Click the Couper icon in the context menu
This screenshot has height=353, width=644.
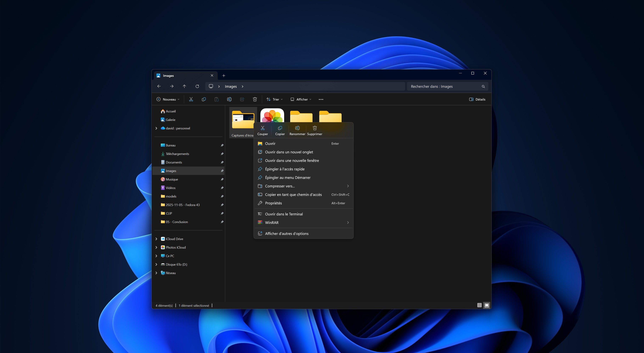262,128
